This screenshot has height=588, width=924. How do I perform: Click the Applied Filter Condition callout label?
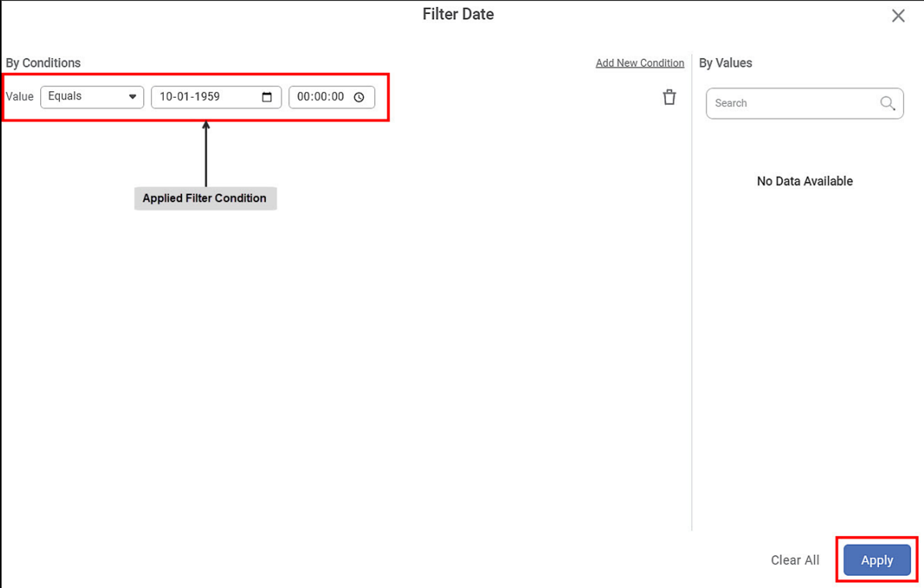coord(205,198)
